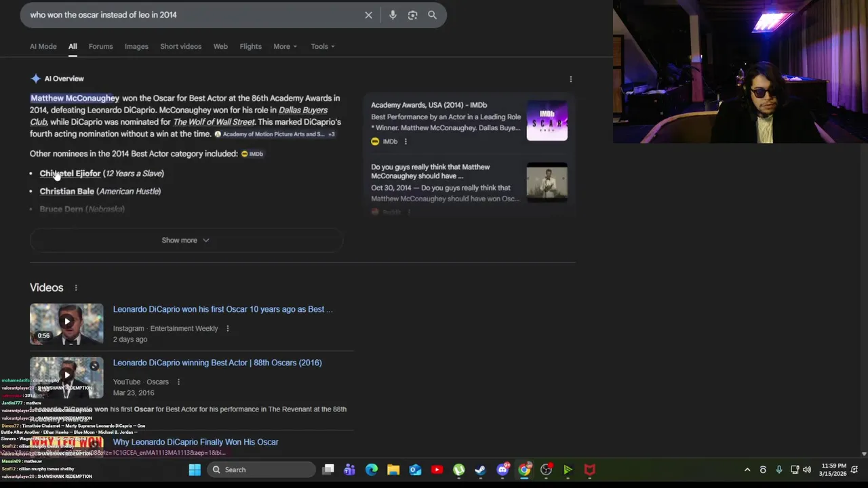Open 'Do you guys really think that Matthew' link

pos(430,171)
